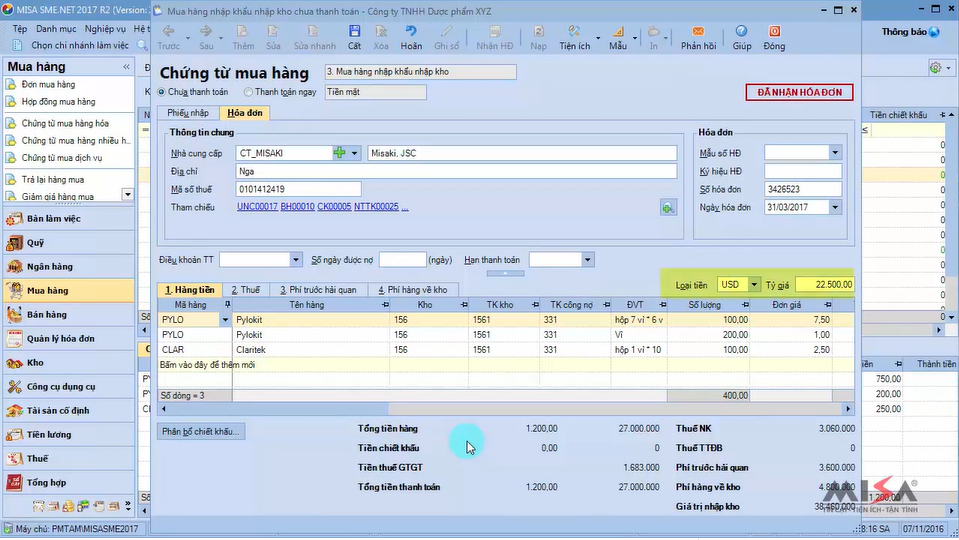Open Ngân hàng module in sidebar

(x=68, y=267)
